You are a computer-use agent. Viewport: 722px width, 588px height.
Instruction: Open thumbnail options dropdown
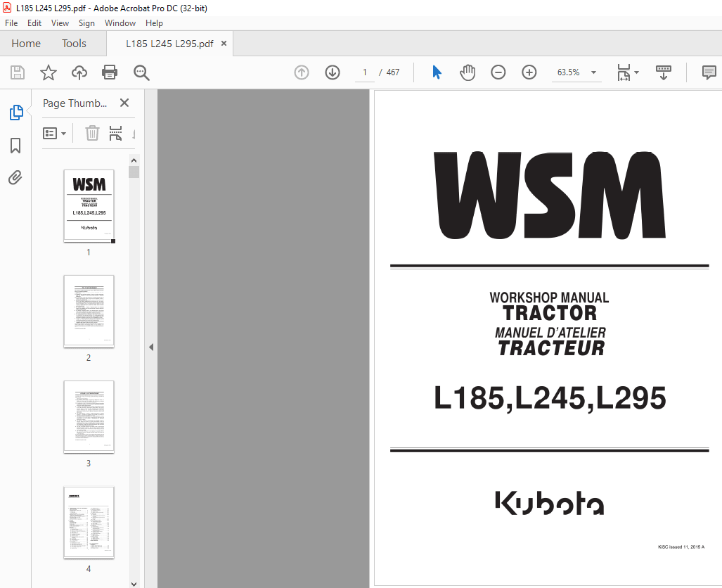[x=55, y=133]
